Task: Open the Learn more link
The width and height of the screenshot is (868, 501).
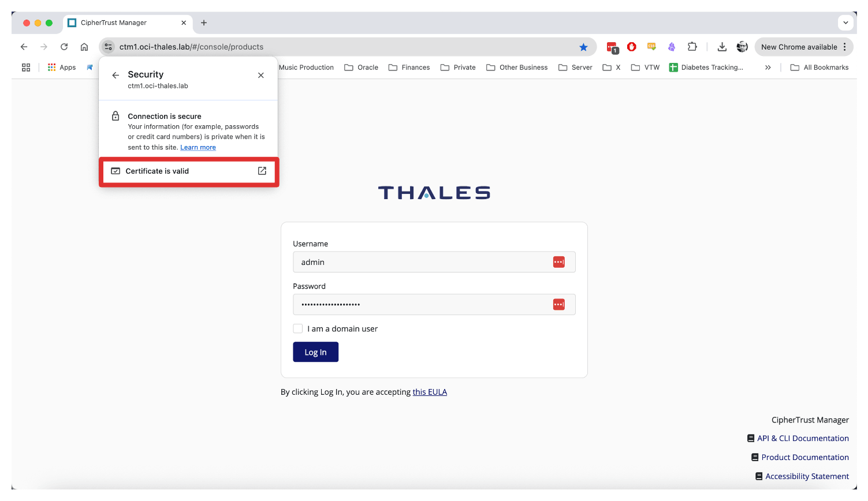Action: 198,147
